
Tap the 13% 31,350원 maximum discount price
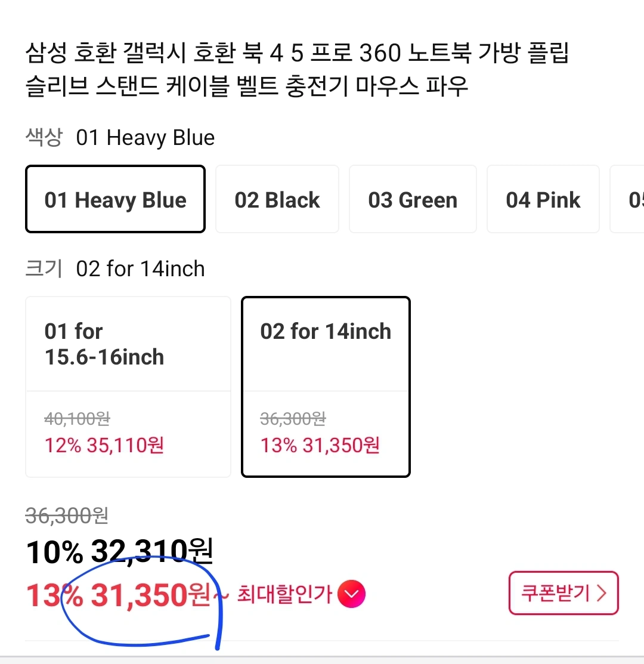click(118, 595)
